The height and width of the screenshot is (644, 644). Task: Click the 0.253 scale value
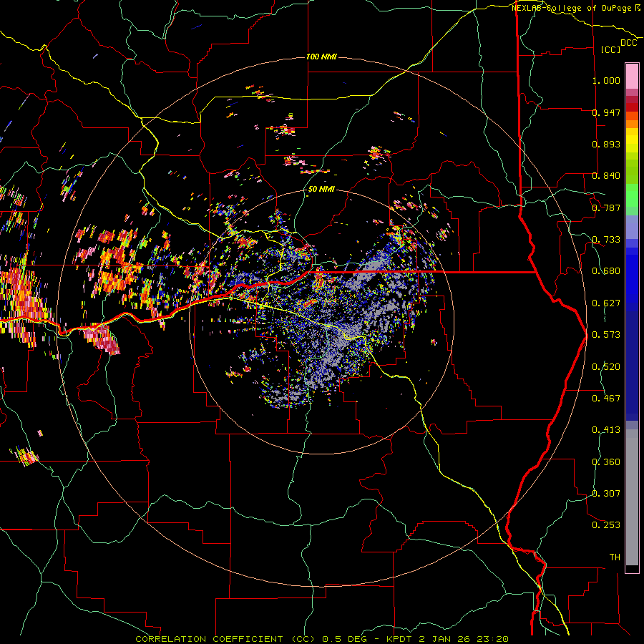tap(606, 525)
